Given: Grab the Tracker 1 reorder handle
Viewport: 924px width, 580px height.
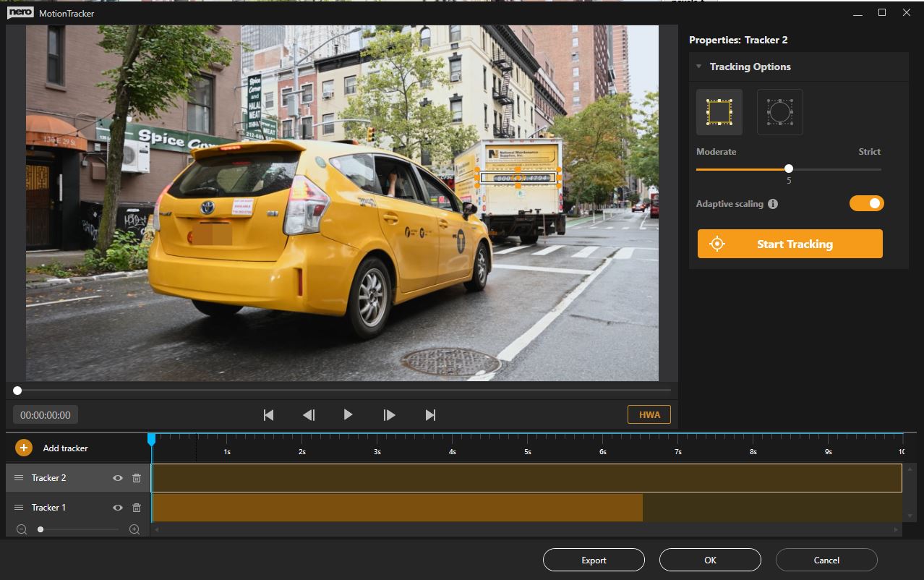Looking at the screenshot, I should pos(20,508).
